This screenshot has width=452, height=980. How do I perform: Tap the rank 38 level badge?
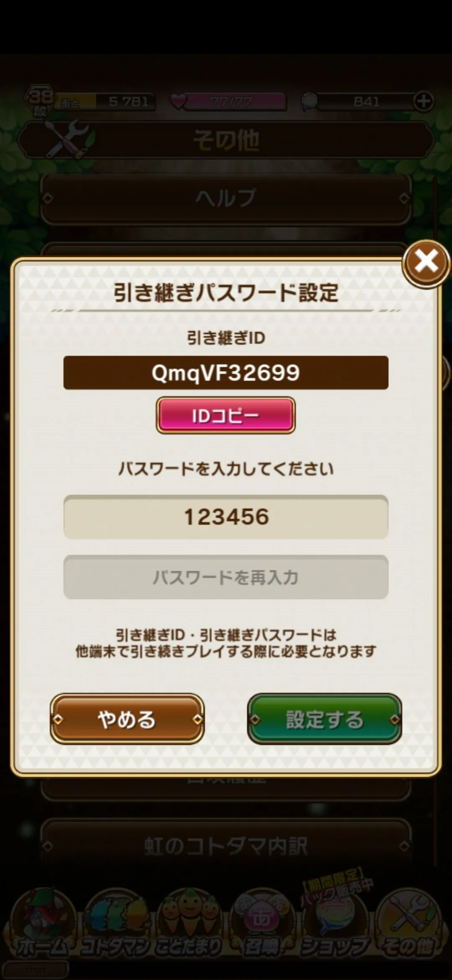pyautogui.click(x=40, y=101)
